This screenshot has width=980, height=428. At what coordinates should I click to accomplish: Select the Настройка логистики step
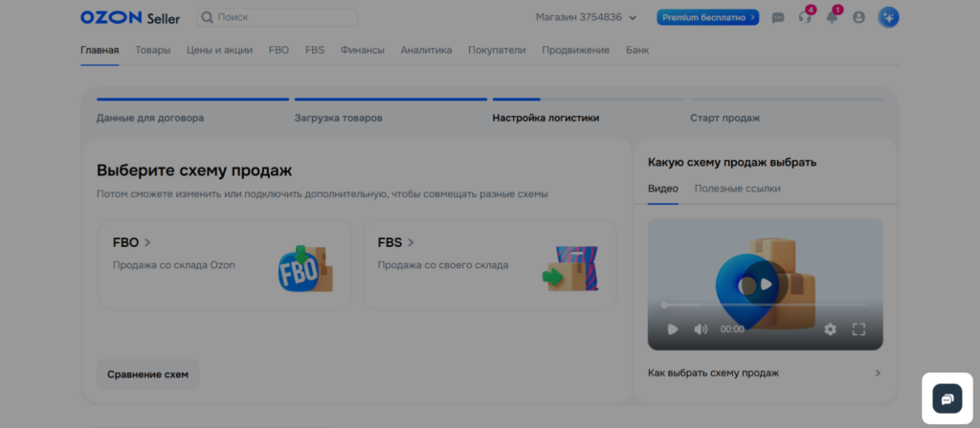point(546,118)
